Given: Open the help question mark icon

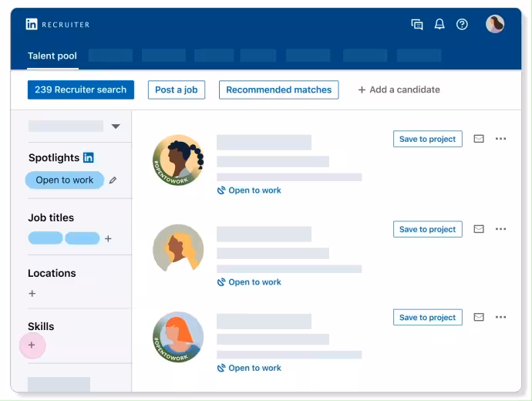Looking at the screenshot, I should click(x=462, y=25).
